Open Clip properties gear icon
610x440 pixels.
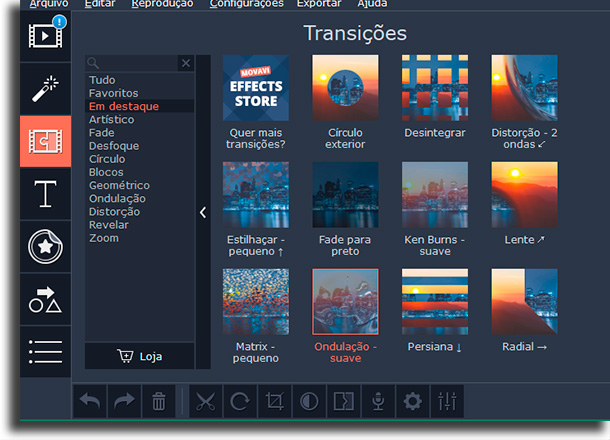[x=412, y=401]
